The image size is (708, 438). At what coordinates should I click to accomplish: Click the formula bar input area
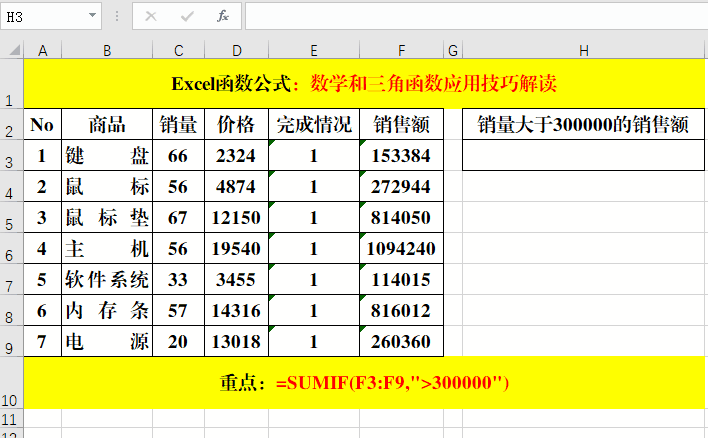(x=476, y=17)
